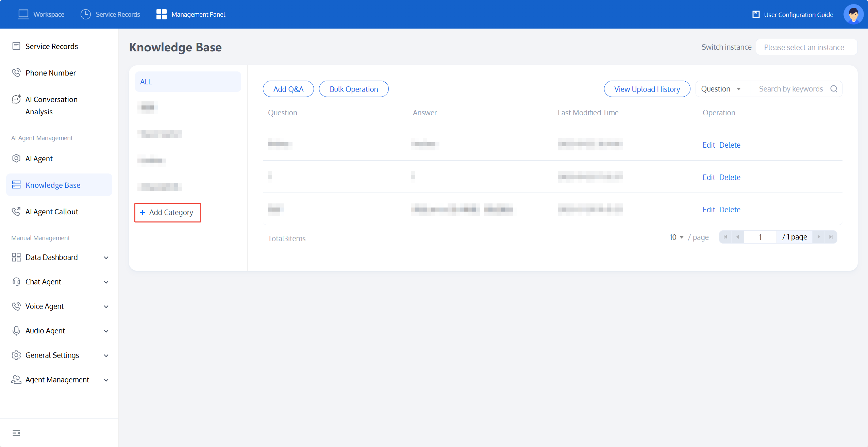868x447 pixels.
Task: Select AI Agent Callout in sidebar
Action: [x=52, y=212]
